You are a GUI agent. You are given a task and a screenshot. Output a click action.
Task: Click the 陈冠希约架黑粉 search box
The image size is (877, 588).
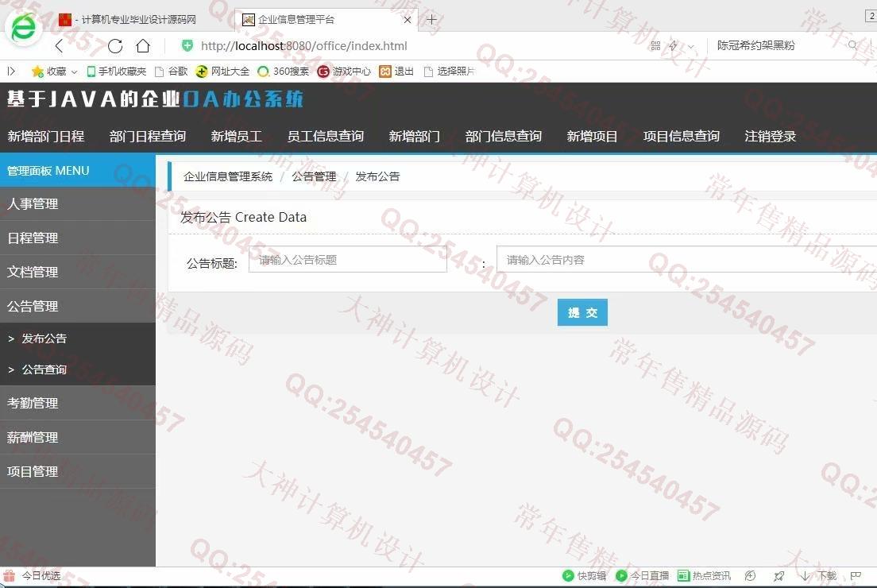tap(755, 45)
